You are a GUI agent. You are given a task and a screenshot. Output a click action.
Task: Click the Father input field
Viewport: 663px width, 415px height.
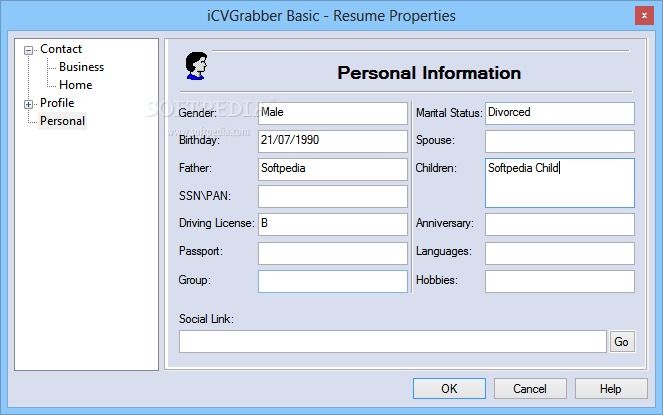[333, 169]
